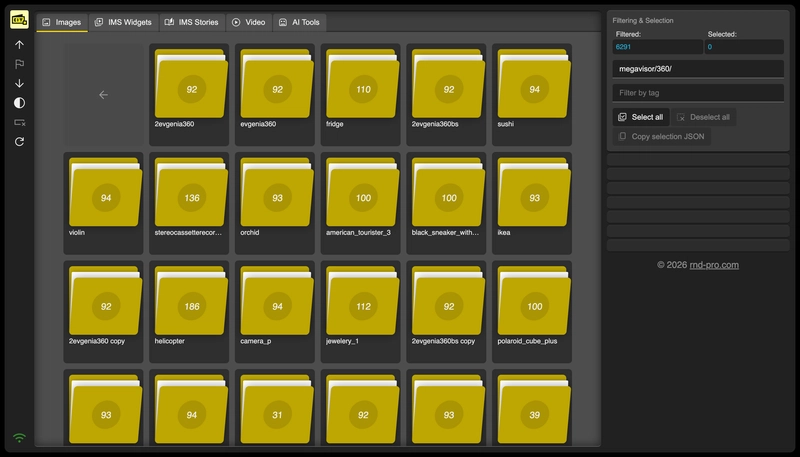Click the clear selection sidebar icon

[x=19, y=122]
